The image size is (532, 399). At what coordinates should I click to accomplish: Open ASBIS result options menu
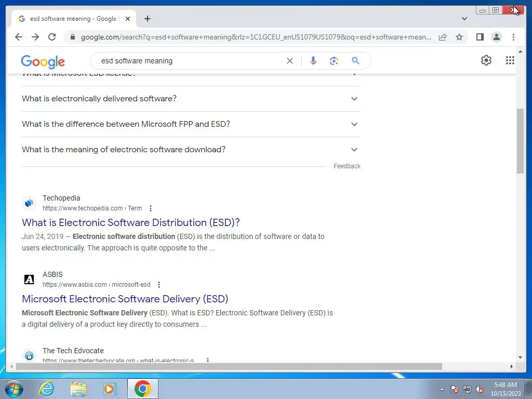pyautogui.click(x=159, y=285)
